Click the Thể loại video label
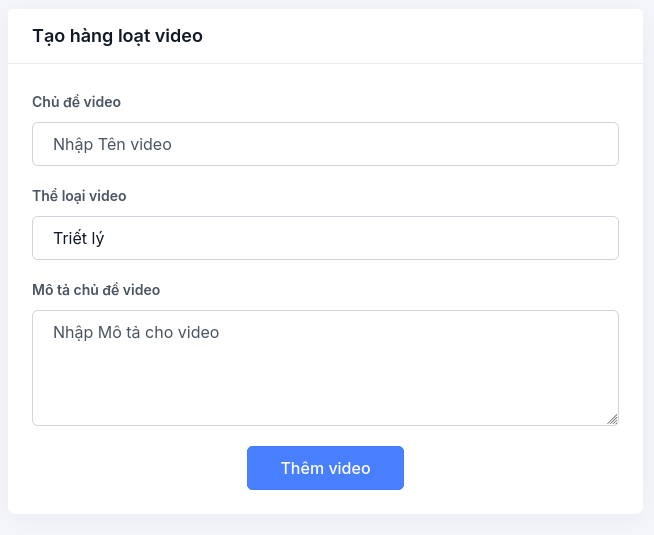Viewport: 654px width, 535px height. click(79, 196)
